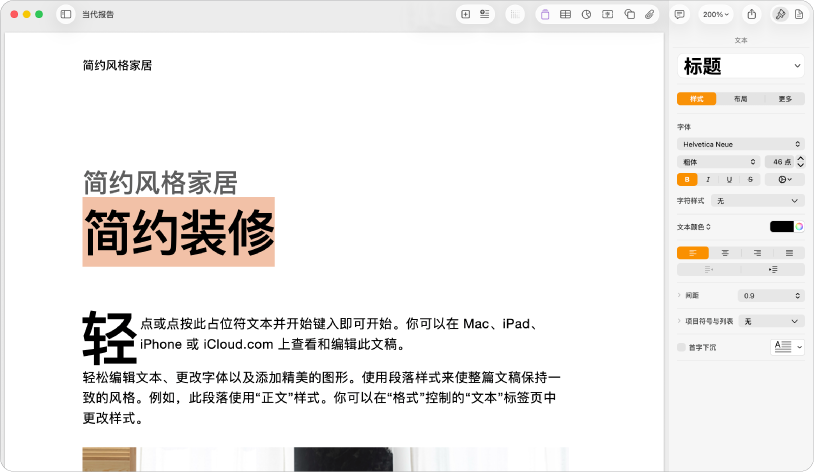Open the 标题 paragraph style dropdown
Image resolution: width=814 pixels, height=473 pixels.
tap(741, 66)
